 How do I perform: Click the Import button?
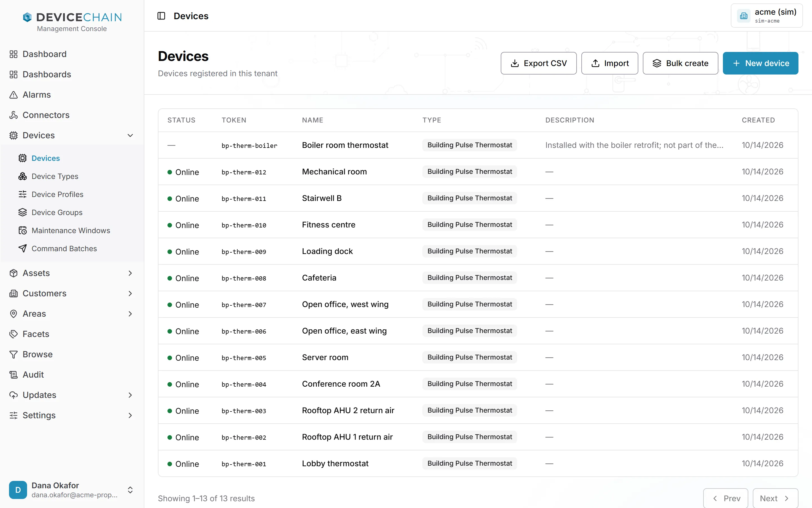click(609, 63)
